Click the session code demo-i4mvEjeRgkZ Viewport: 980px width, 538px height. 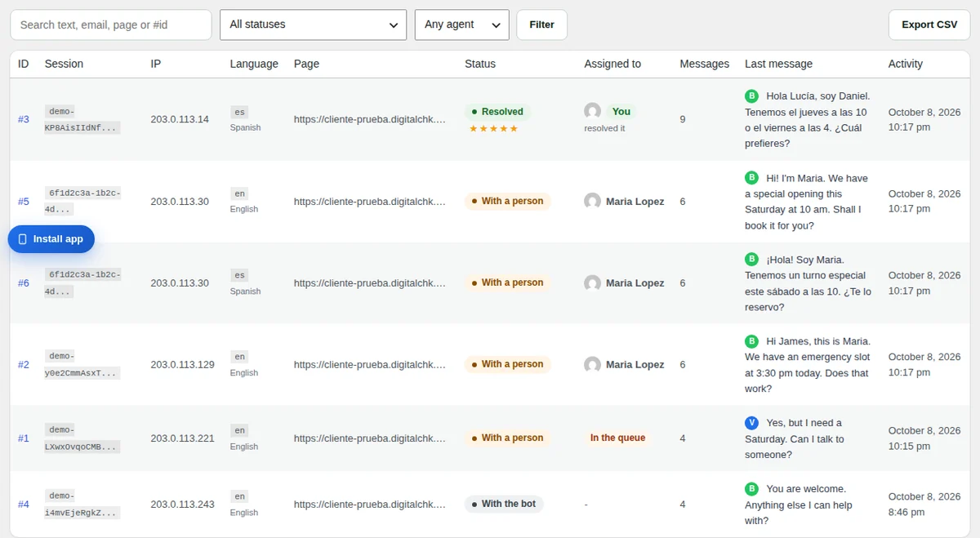pyautogui.click(x=82, y=505)
